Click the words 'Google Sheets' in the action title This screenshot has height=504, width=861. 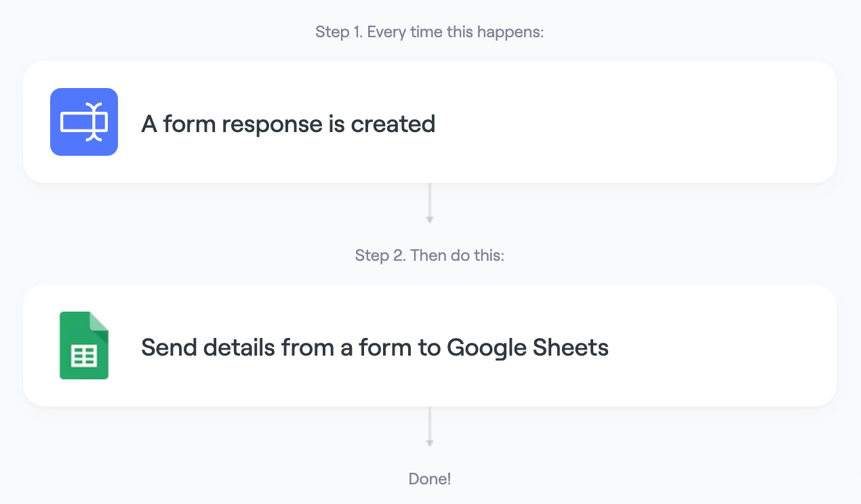coord(527,348)
